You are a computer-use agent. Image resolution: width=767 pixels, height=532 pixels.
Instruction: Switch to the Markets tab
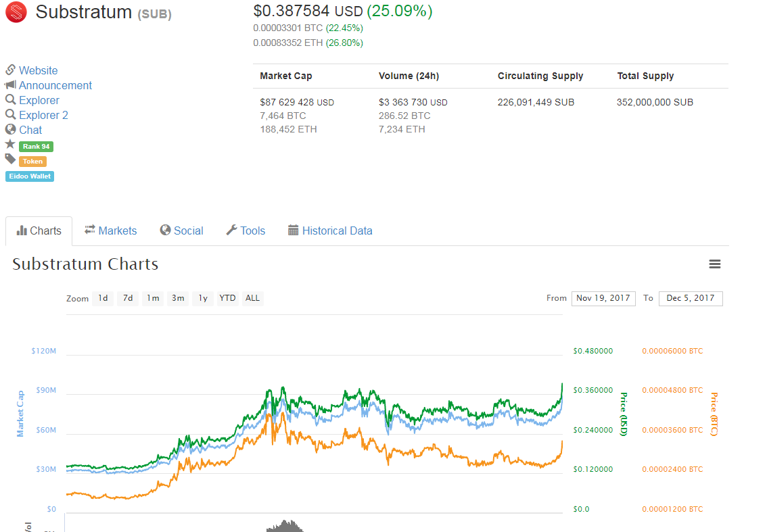(110, 231)
